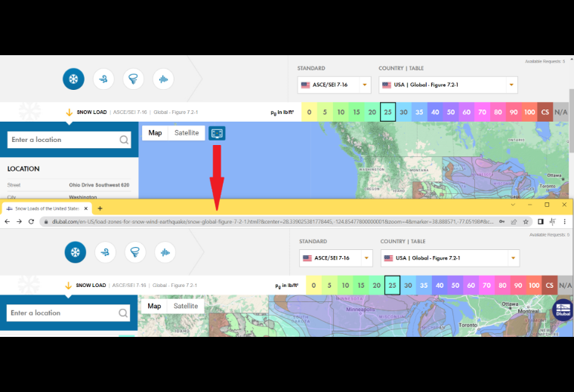Click the 'Ohio Drive Southwest 620' street value

(x=99, y=185)
